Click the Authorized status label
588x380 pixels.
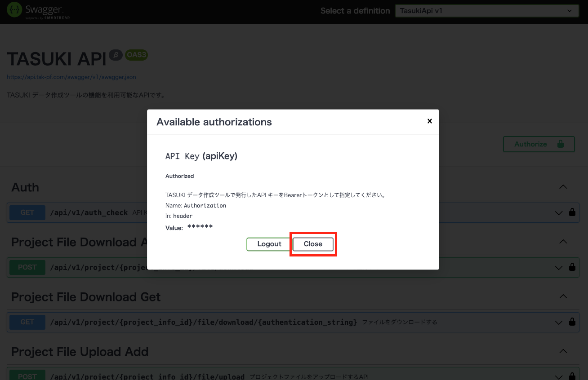click(x=180, y=176)
